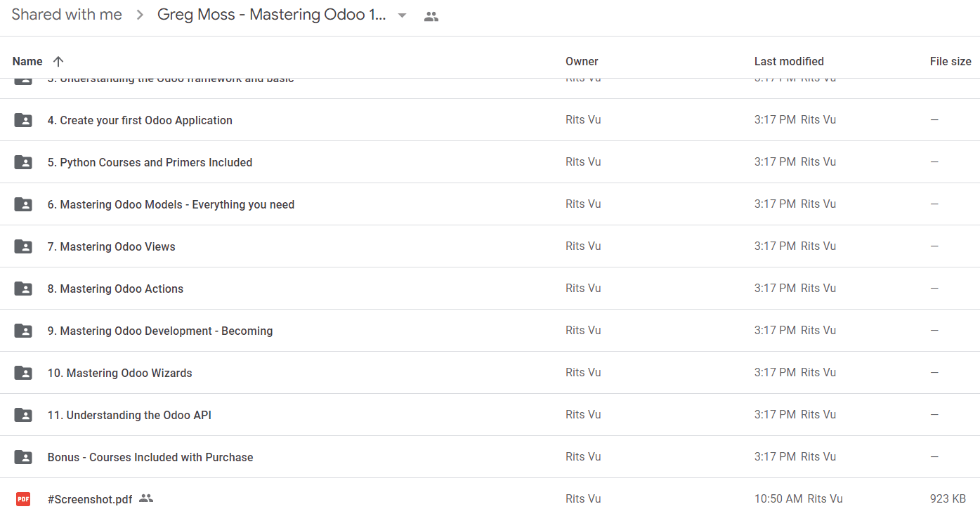This screenshot has height=516, width=980.
Task: Go back to Shared with me
Action: [x=67, y=15]
